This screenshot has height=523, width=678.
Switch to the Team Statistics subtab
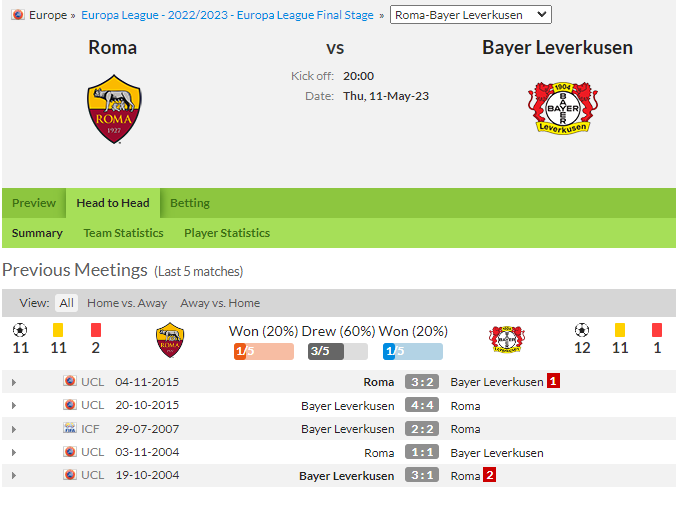coord(123,233)
